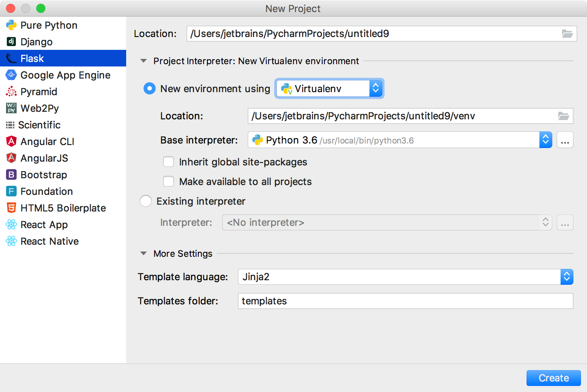Click the Templates folder text field

tap(406, 301)
